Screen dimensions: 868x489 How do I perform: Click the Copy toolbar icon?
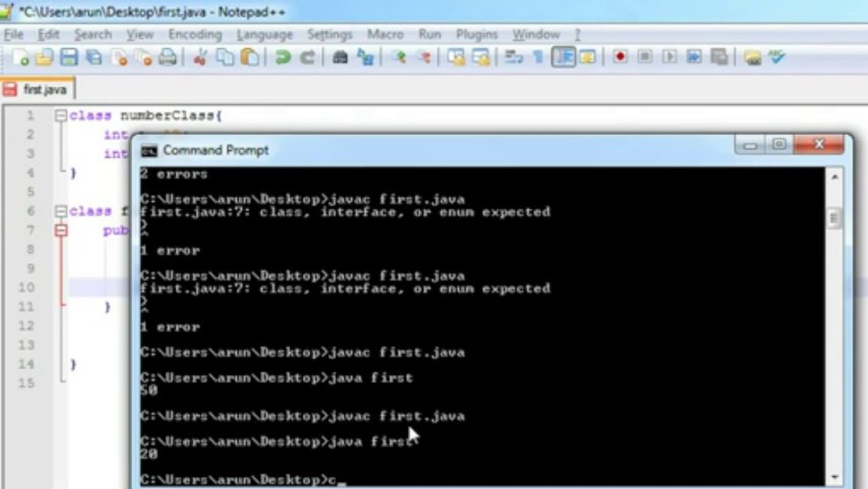pos(225,58)
